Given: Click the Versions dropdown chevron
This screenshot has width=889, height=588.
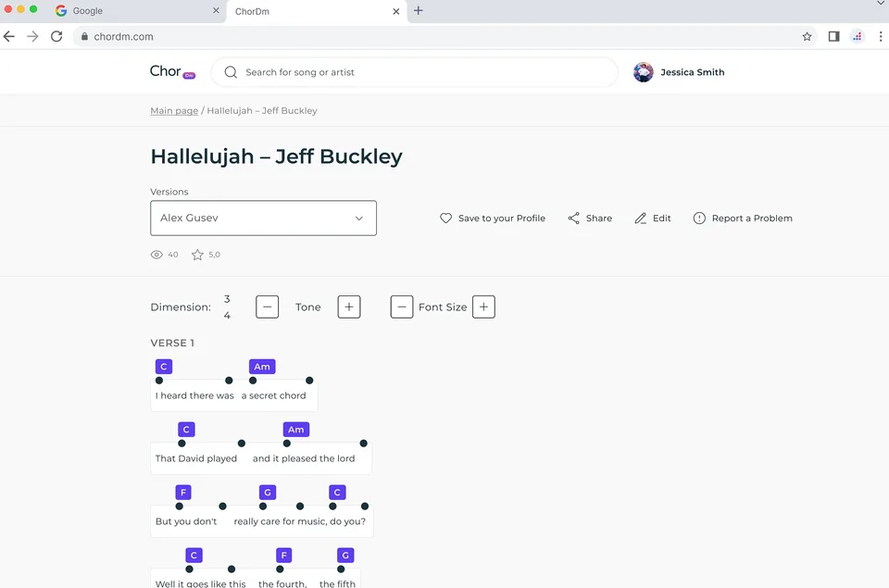Looking at the screenshot, I should [x=359, y=219].
